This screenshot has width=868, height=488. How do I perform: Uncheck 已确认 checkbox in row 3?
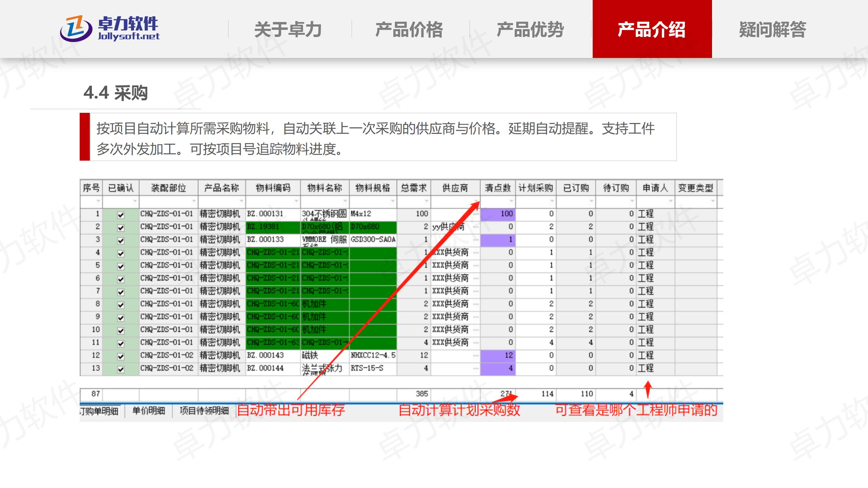tap(121, 241)
